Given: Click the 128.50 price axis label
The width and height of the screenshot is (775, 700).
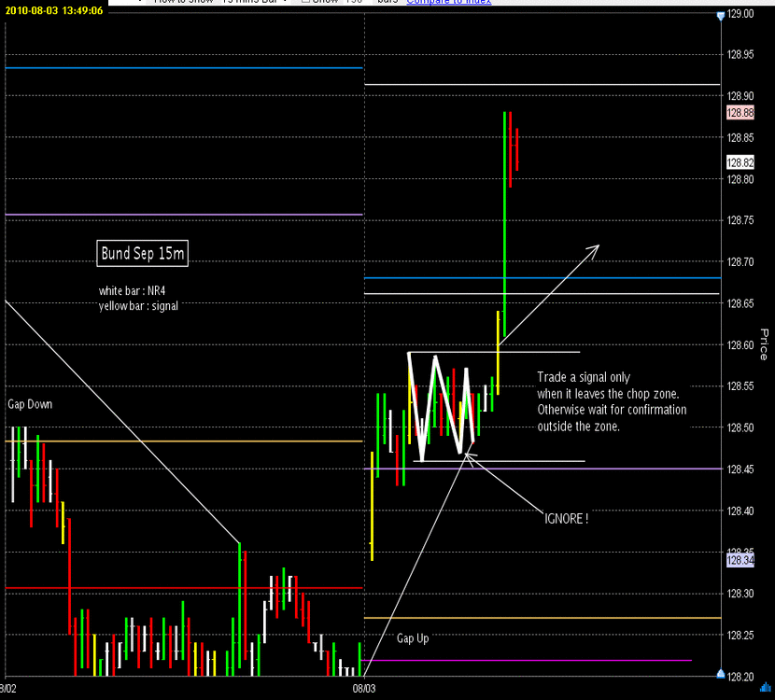Looking at the screenshot, I should coord(740,427).
